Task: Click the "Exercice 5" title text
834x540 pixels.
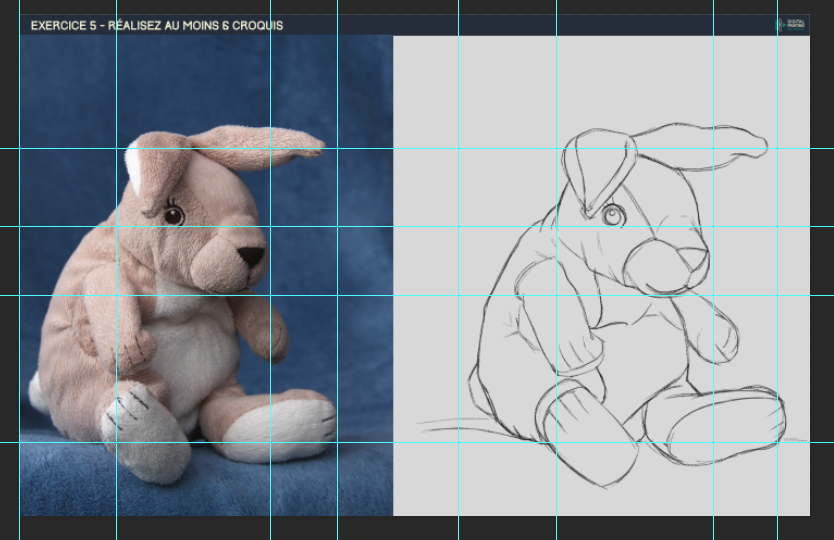Action: point(157,25)
